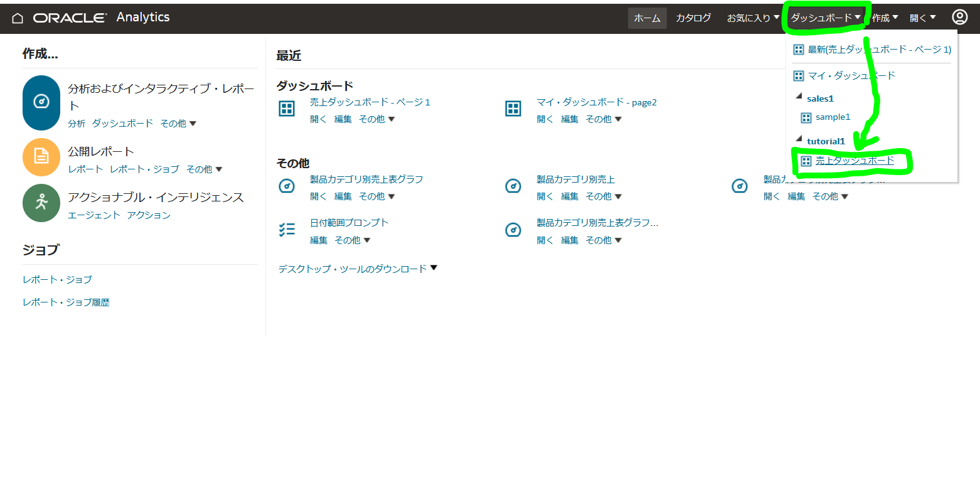Click マイ・ダッシュボード - page2 title link
Image resolution: width=980 pixels, height=502 pixels.
(x=597, y=102)
